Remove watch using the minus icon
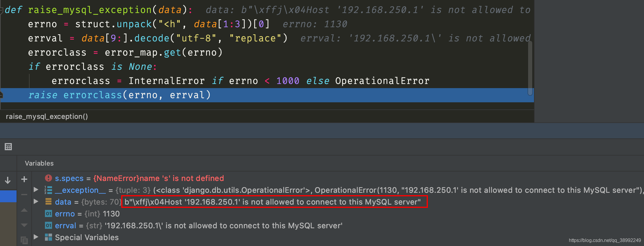Viewport: 644px width, 246px height. 24,195
